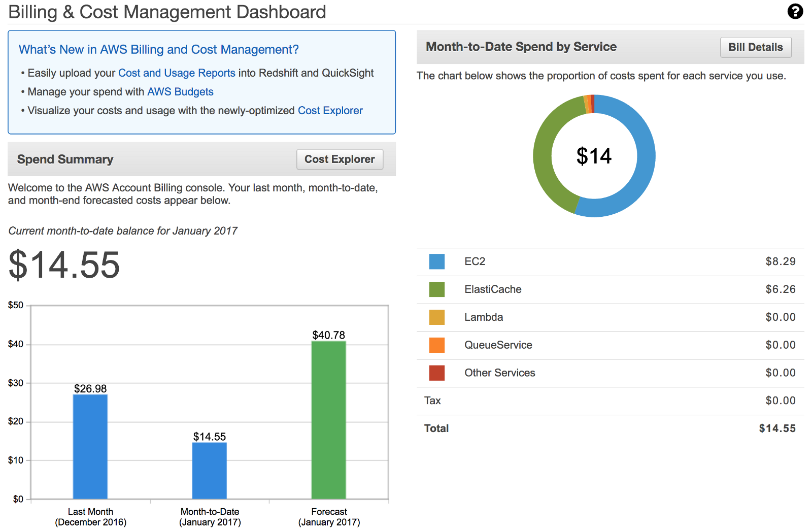This screenshot has width=812, height=528.
Task: Click the ElastiCache service row label
Action: tap(493, 289)
